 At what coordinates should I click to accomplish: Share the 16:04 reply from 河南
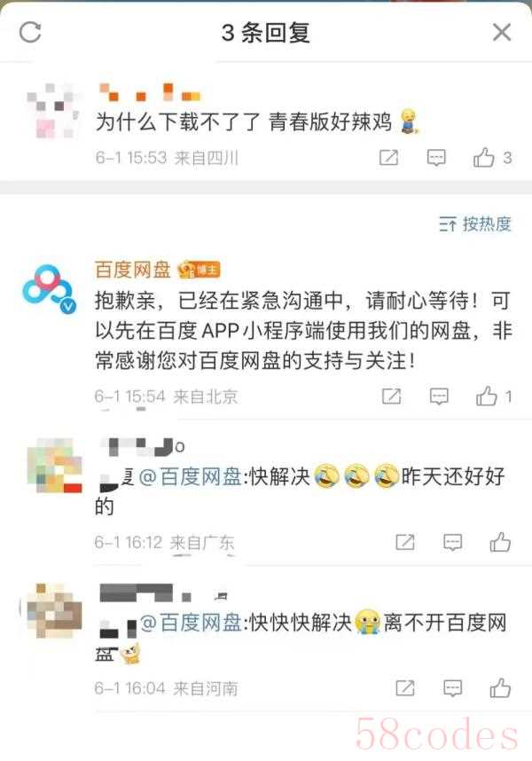tap(405, 688)
